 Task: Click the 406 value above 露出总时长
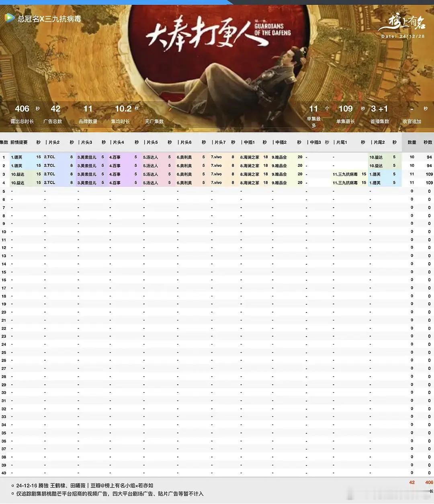(22, 109)
